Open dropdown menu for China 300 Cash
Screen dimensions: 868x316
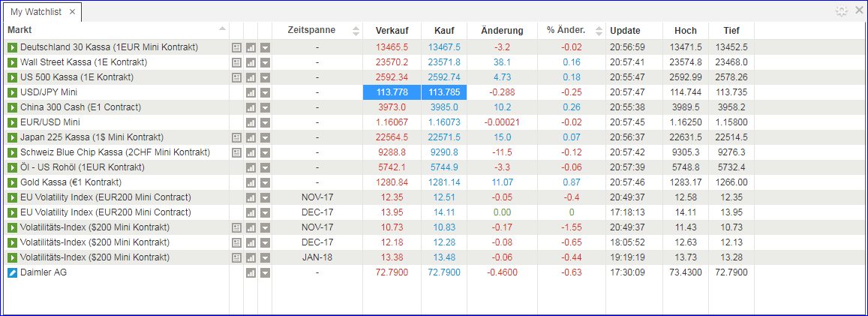click(x=265, y=107)
